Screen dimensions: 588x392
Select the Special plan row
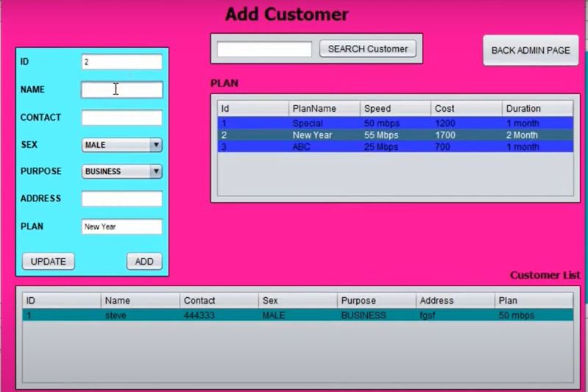click(395, 124)
